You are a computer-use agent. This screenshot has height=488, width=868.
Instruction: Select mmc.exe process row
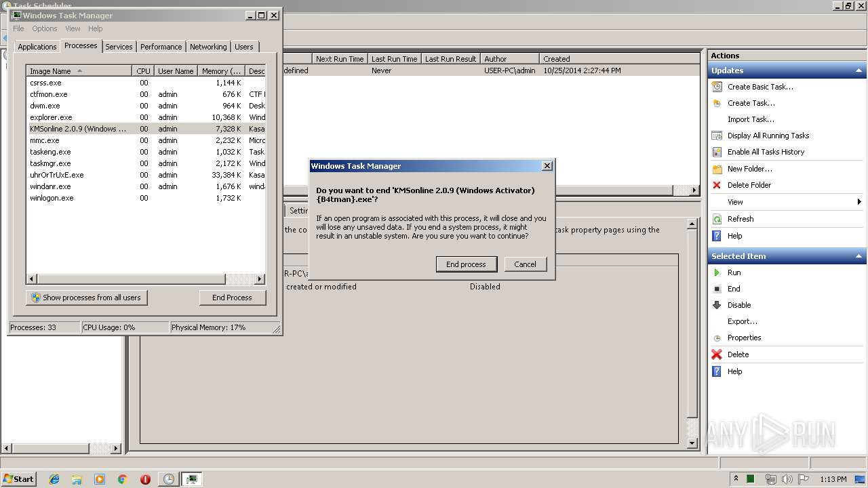(146, 140)
